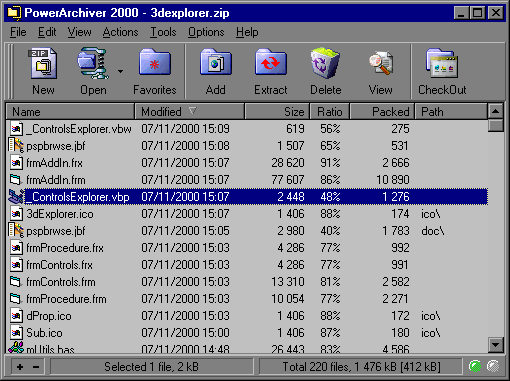Click the 3dExplorer.ico file icon
Image resolution: width=510 pixels, height=381 pixels.
click(16, 214)
